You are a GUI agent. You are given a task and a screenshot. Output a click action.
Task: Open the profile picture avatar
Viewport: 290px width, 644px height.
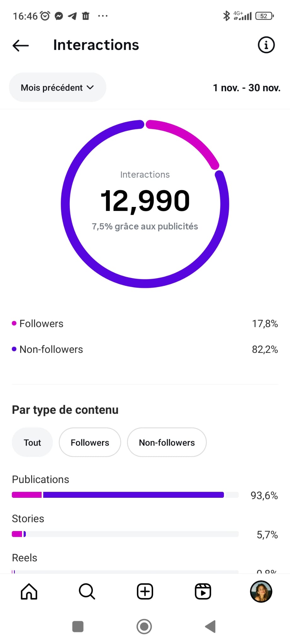tap(261, 591)
